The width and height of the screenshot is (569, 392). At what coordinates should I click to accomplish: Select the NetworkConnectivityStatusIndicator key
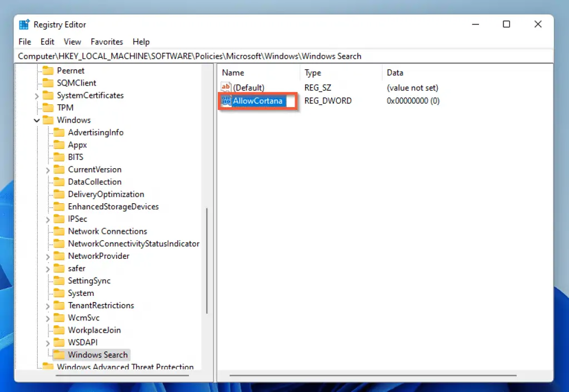point(133,244)
